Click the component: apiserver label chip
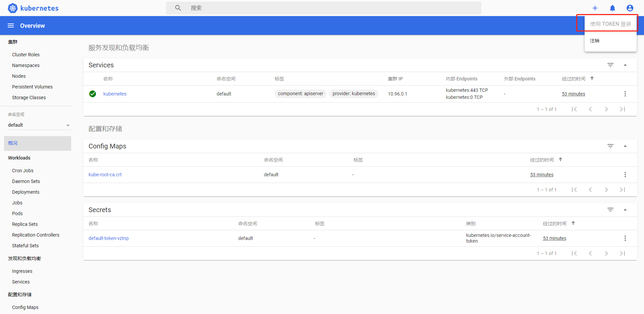 [301, 93]
